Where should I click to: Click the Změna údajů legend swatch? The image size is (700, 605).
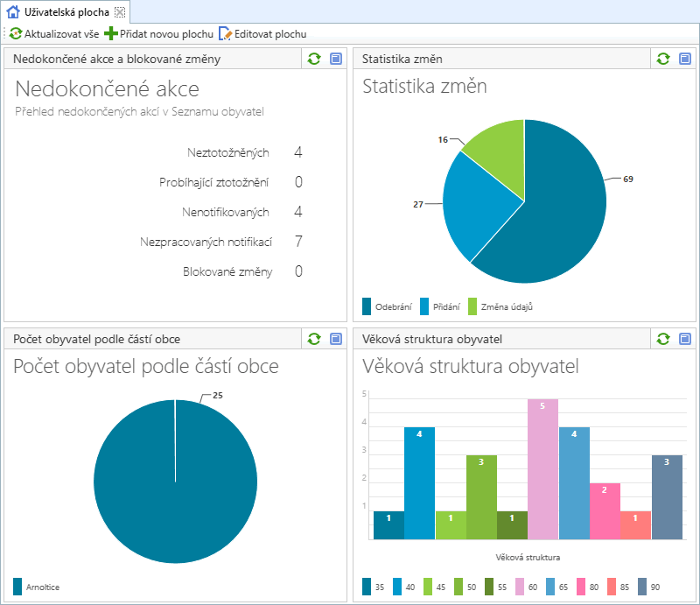472,306
